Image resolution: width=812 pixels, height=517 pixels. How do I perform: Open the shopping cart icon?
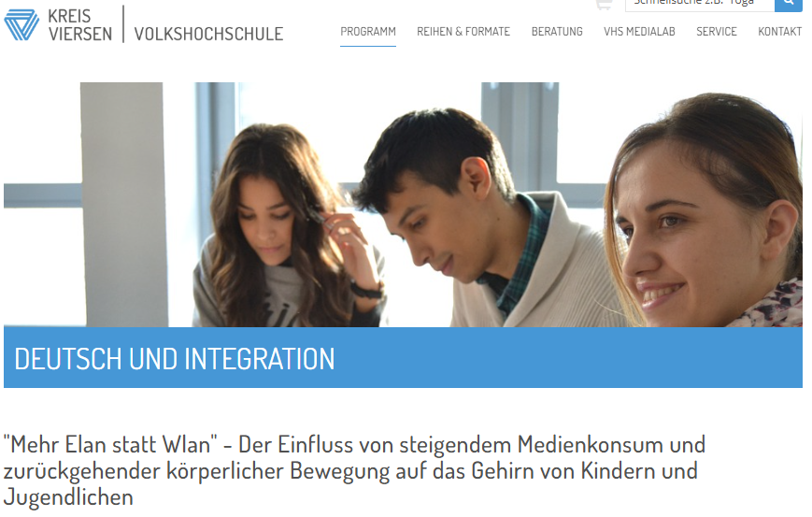tap(604, 5)
